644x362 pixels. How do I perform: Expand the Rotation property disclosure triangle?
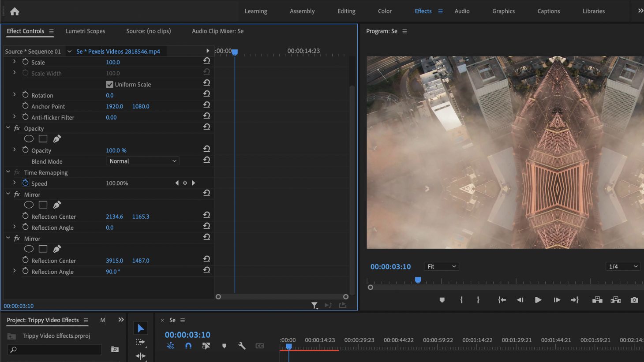[14, 94]
